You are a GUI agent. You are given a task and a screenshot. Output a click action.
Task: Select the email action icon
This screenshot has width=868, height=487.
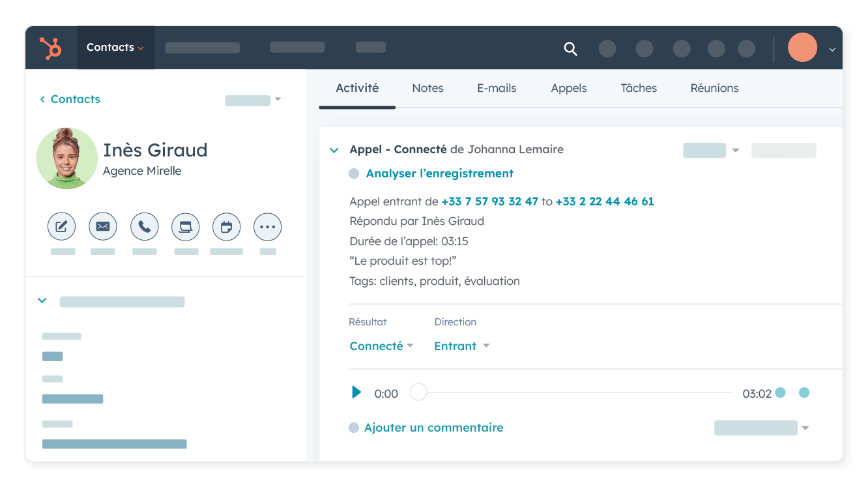click(x=102, y=226)
